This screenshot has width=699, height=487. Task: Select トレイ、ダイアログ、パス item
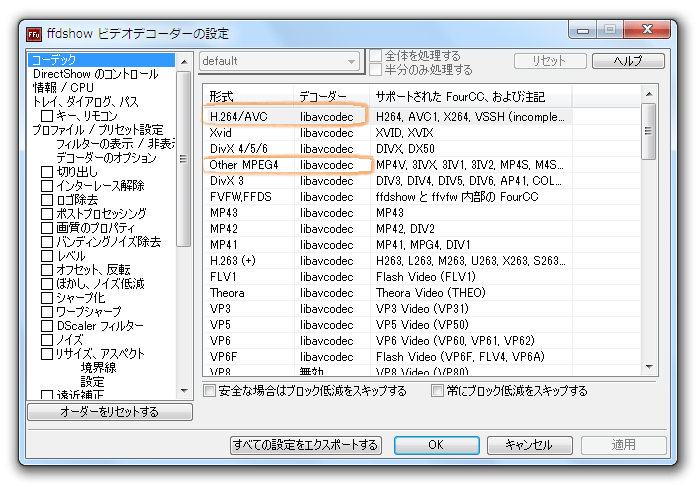[85, 102]
